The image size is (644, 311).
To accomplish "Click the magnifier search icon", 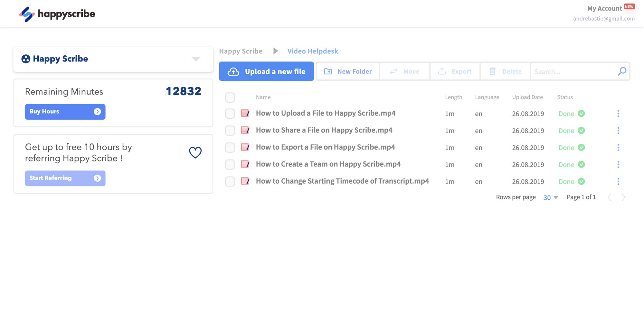I will 622,71.
